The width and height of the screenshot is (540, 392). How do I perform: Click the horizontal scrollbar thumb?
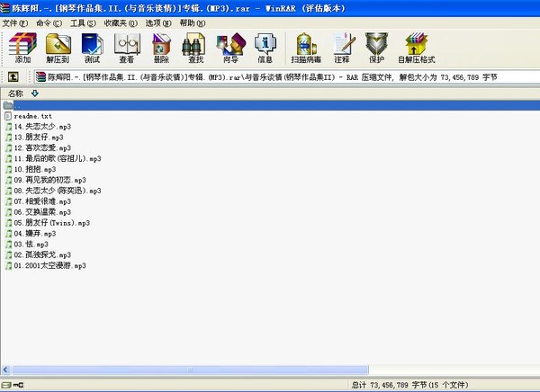(190, 370)
